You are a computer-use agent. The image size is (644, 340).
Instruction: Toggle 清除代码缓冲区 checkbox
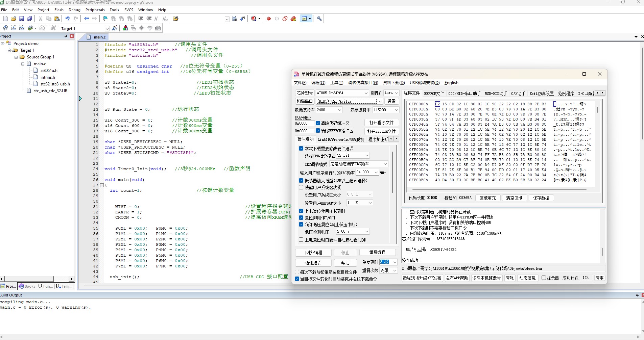pyautogui.click(x=318, y=123)
